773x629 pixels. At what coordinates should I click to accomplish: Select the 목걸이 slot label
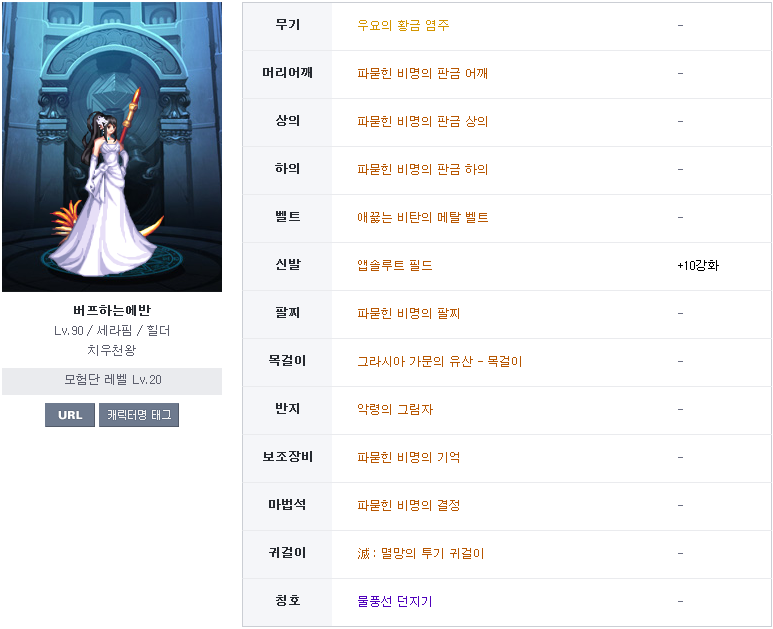coord(287,361)
